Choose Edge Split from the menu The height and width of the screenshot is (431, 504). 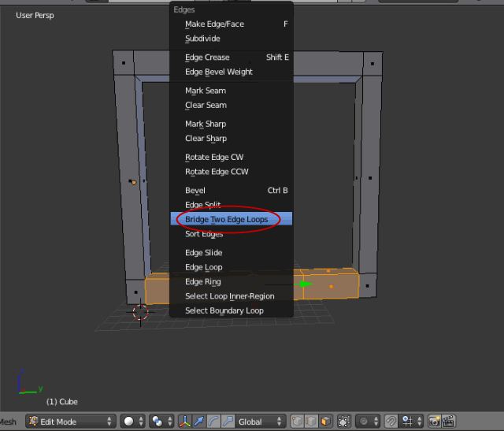(231, 205)
